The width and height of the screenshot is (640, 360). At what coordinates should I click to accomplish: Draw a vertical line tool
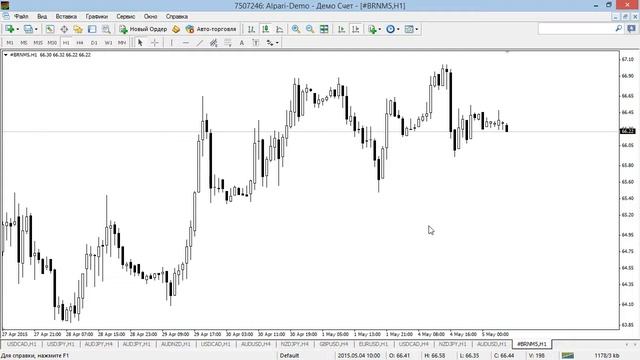172,42
